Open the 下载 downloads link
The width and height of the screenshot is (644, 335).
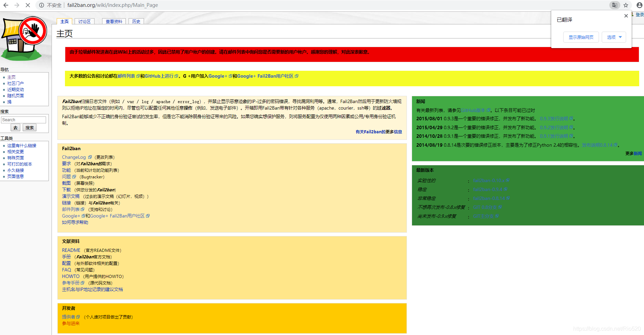coord(66,190)
